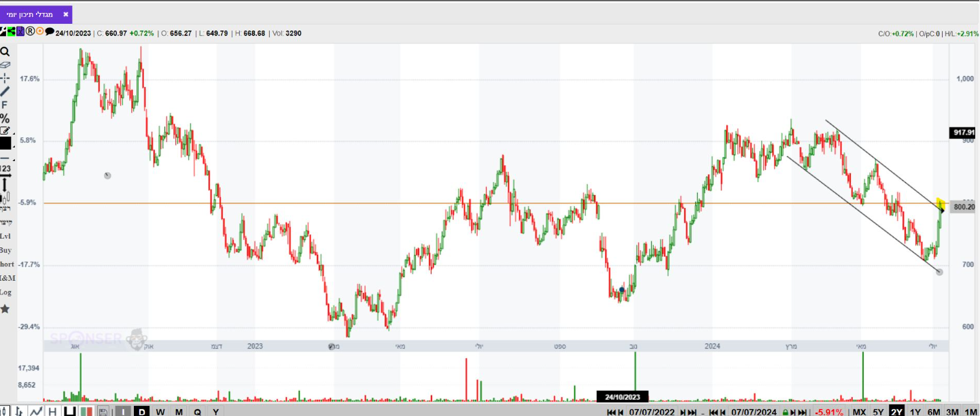Image resolution: width=980 pixels, height=416 pixels.
Task: Click the Buy marker tool
Action: [5, 250]
